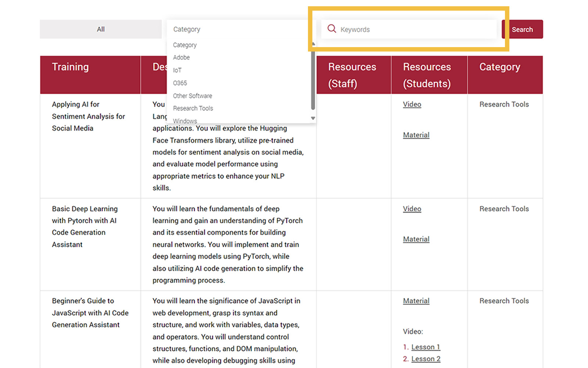
Task: Select the Windows category option
Action: point(185,121)
